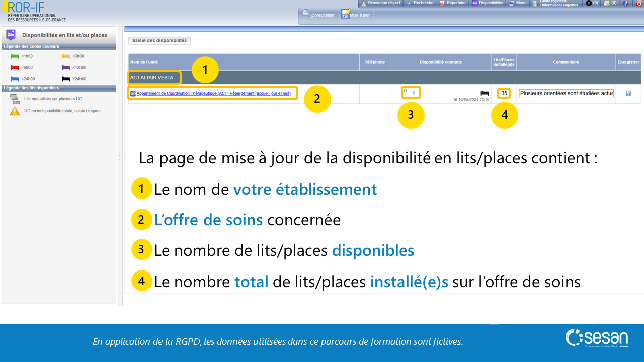Viewport: 644px width, 362px height.
Task: Open the Répertoire menu
Action: (453, 3)
